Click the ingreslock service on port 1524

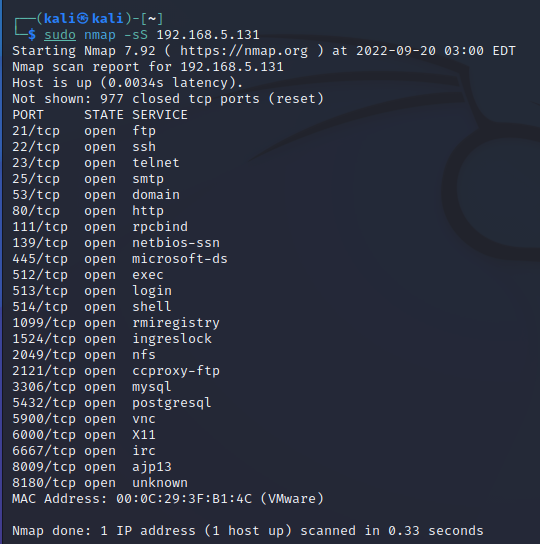click(172, 339)
